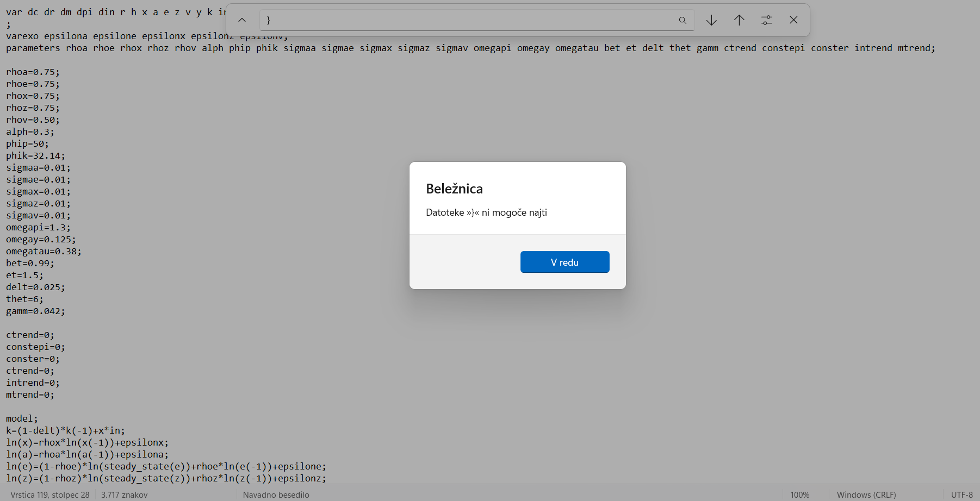Close the find bar with X icon
This screenshot has width=980, height=501.
coord(793,20)
